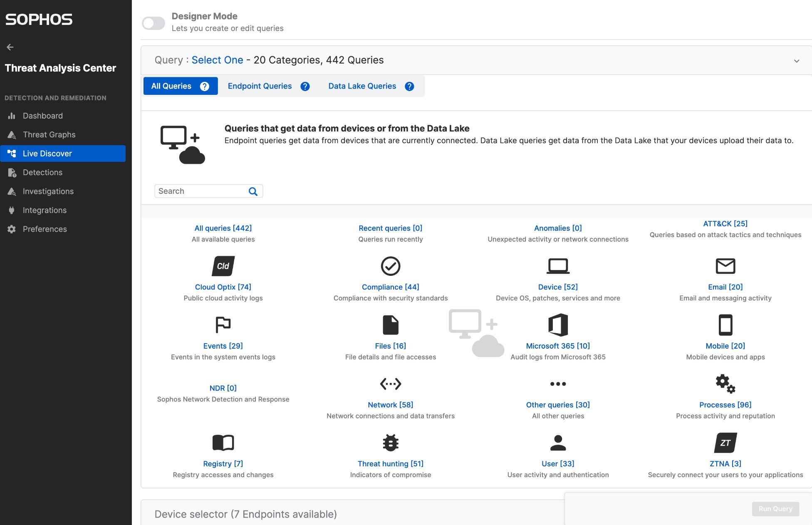The height and width of the screenshot is (525, 812).
Task: Open the ZTNA category icon
Action: 725,443
